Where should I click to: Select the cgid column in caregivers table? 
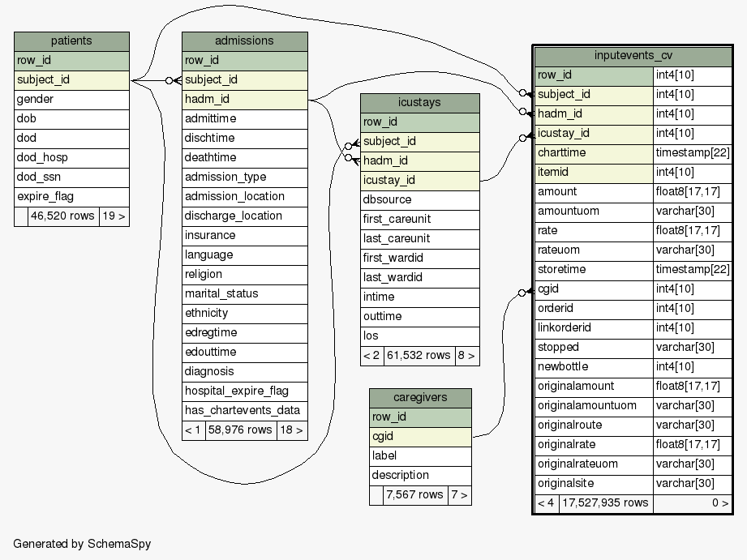coord(420,437)
